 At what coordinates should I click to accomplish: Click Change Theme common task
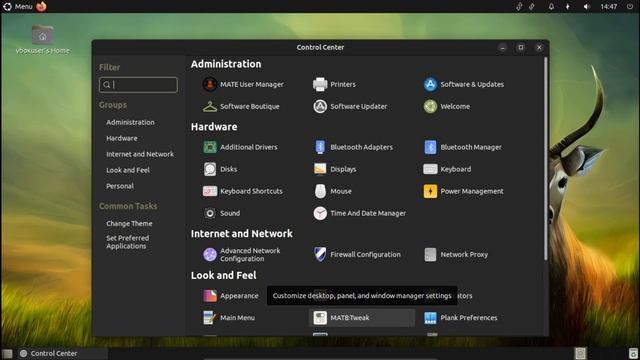[x=129, y=223]
